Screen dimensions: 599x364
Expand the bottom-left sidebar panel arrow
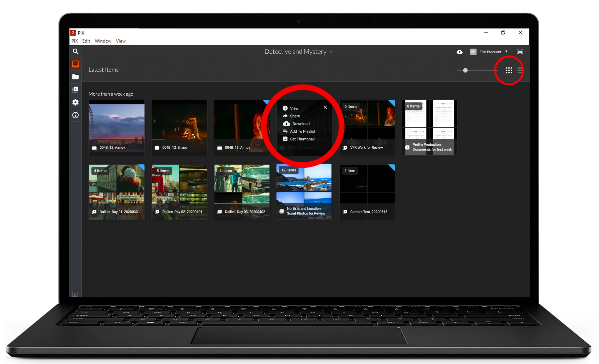(75, 294)
